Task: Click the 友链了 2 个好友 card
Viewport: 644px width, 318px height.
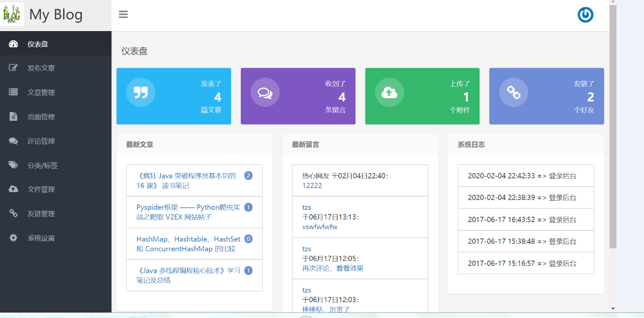Action: (x=547, y=96)
